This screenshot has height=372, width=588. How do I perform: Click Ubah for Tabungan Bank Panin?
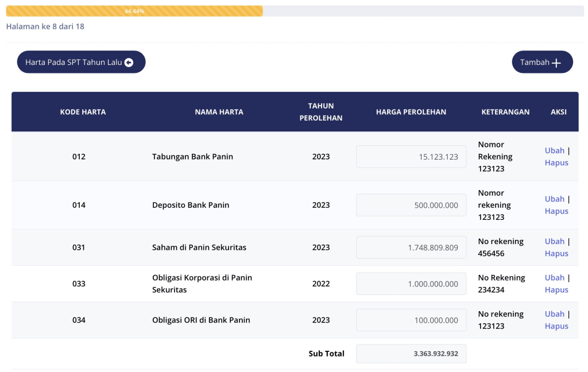tap(554, 150)
